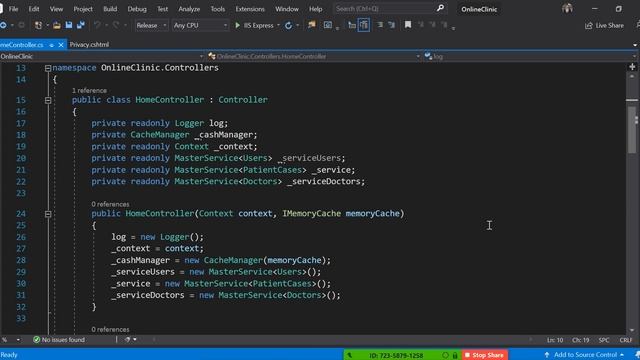Collapse the namespace OnlineClinic.Controllers block
This screenshot has width=640, height=360.
click(48, 68)
